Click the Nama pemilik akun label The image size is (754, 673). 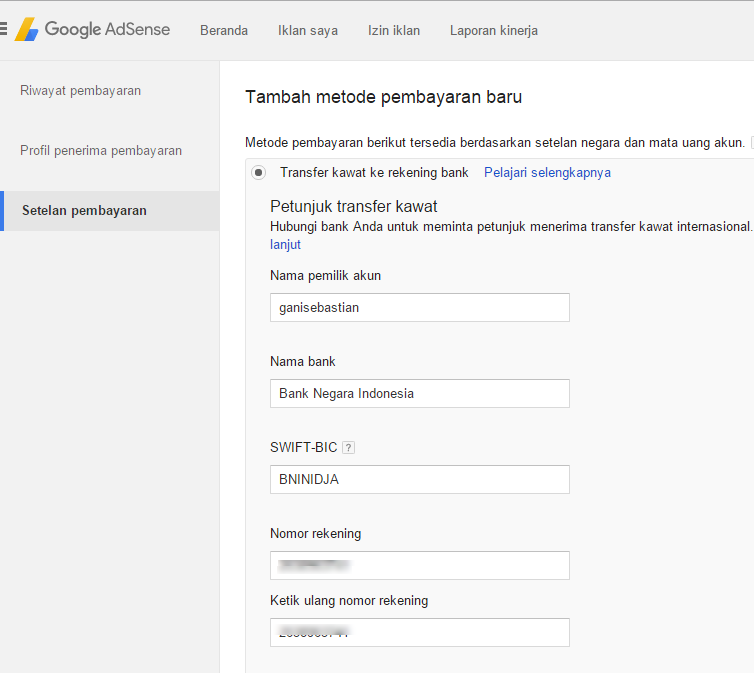[325, 275]
